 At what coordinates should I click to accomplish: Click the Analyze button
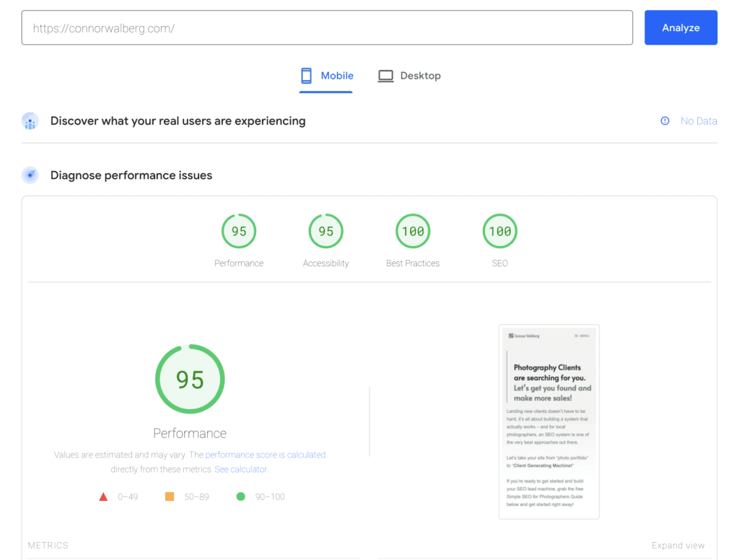pyautogui.click(x=681, y=27)
